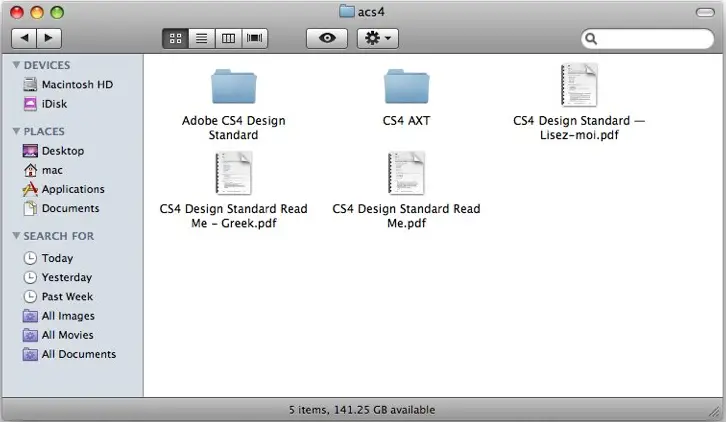Select the iDisk icon in sidebar
The image size is (726, 422).
click(30, 104)
